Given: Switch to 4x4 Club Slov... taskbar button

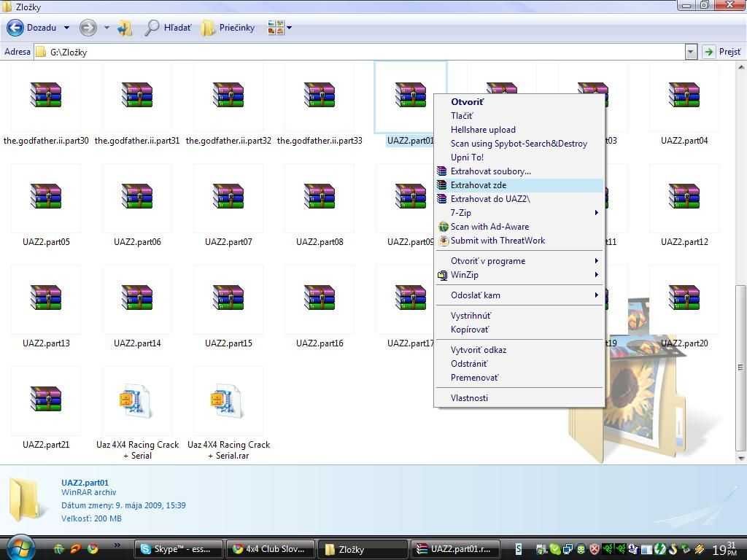Looking at the screenshot, I should tap(270, 549).
